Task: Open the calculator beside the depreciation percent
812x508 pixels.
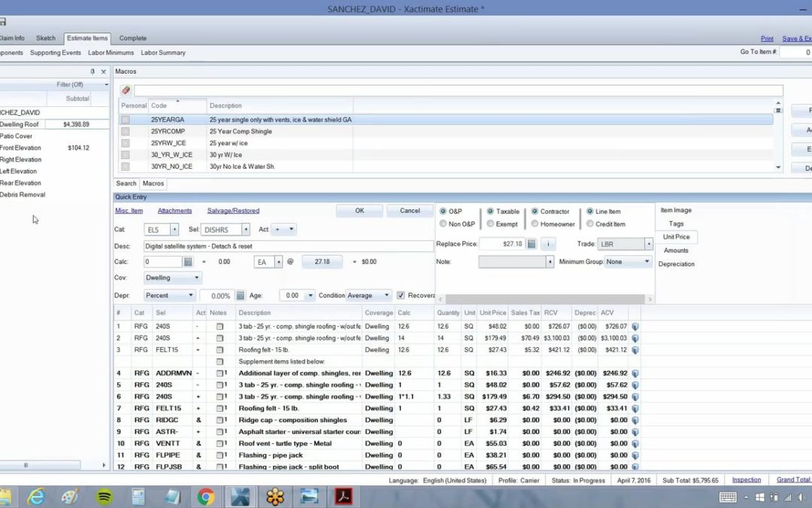Action: (x=241, y=296)
